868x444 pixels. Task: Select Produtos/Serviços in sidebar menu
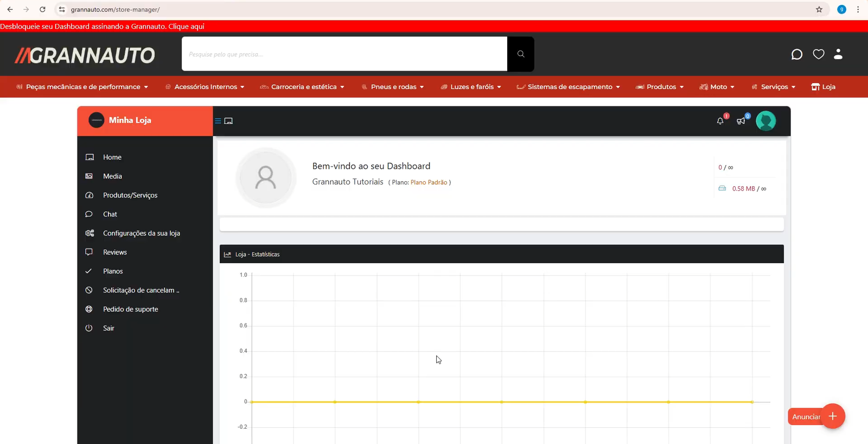130,195
